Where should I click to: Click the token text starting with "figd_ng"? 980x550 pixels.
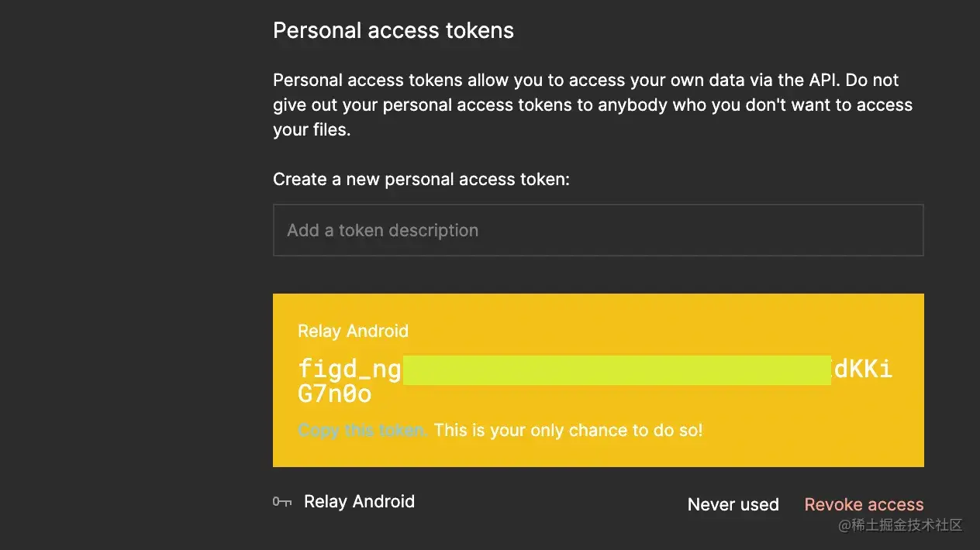point(349,370)
